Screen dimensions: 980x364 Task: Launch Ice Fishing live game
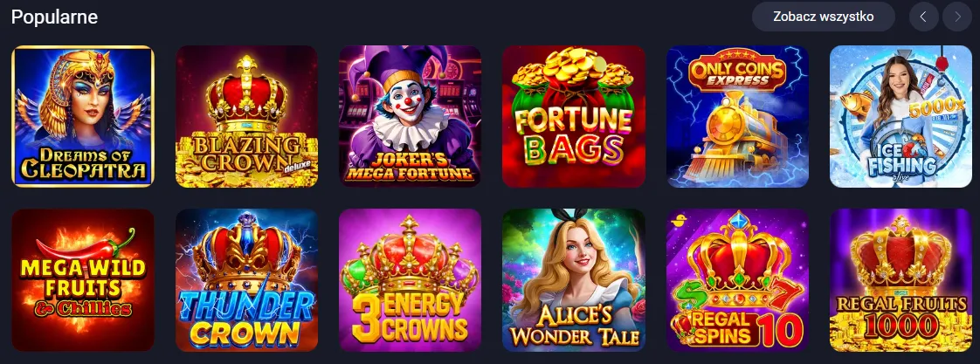[901, 116]
